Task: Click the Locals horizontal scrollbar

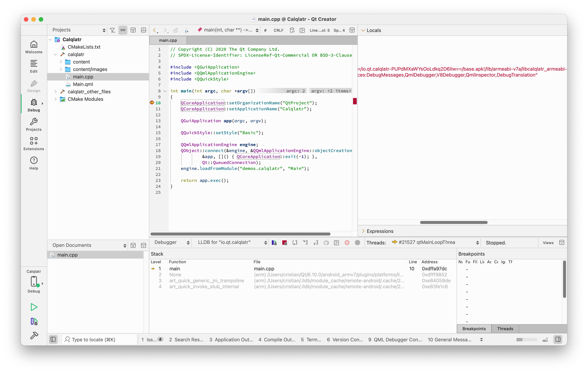Action: [453, 222]
